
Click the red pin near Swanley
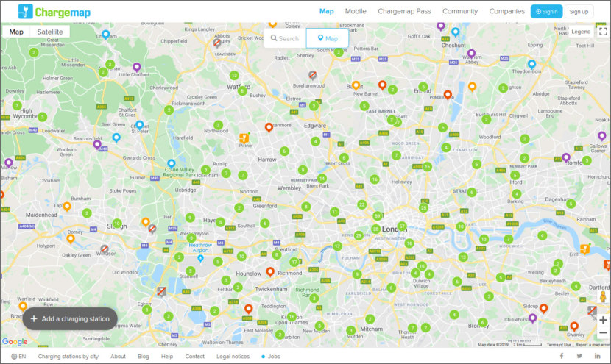[574, 326]
